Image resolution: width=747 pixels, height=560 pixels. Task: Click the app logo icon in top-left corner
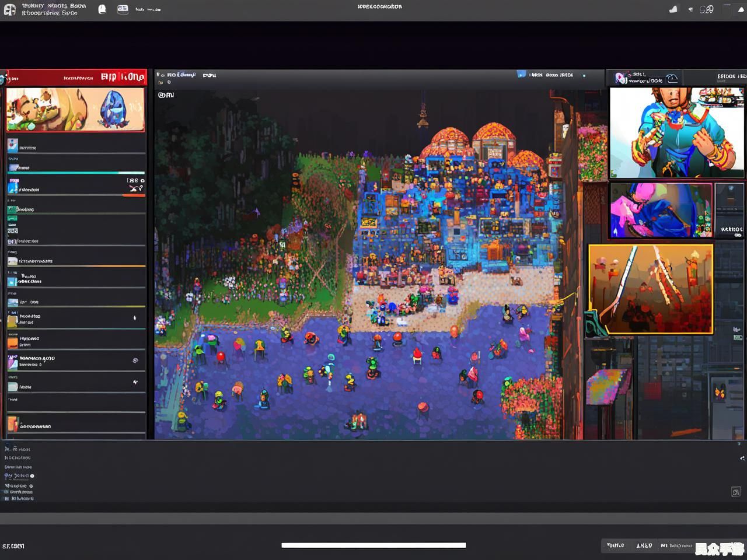point(10,9)
